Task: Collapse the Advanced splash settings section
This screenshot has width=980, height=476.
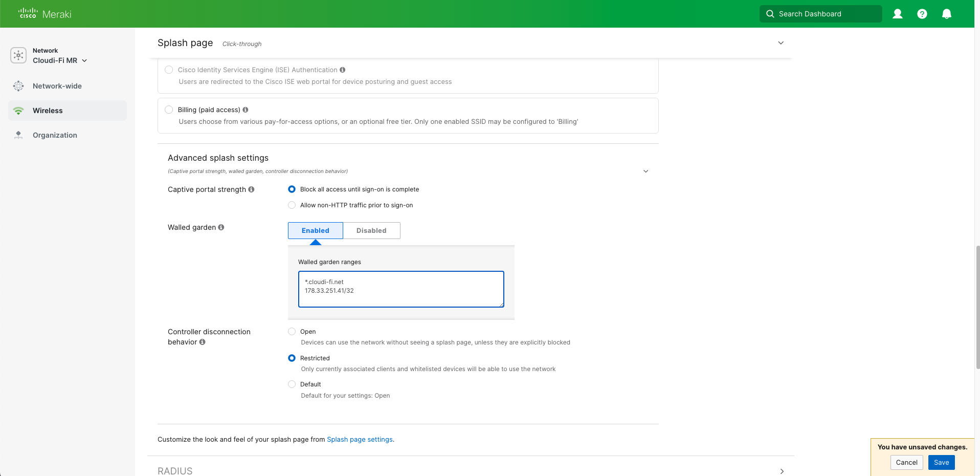Action: pos(645,171)
